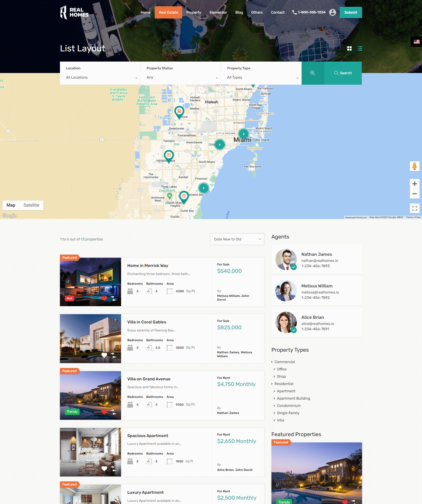The image size is (422, 504).
Task: Open agent Melissa William profile link
Action: coord(317,286)
